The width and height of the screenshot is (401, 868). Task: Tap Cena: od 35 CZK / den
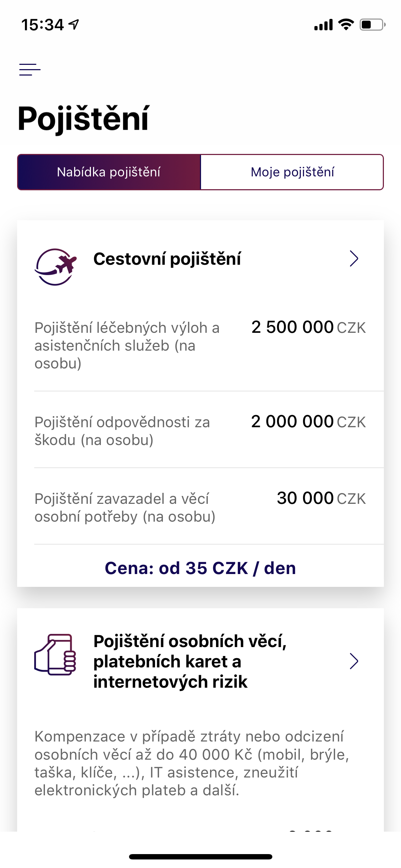click(200, 568)
